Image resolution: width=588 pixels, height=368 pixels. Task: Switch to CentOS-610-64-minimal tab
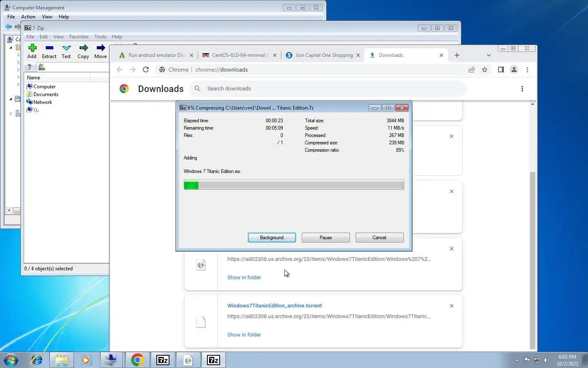pos(240,55)
